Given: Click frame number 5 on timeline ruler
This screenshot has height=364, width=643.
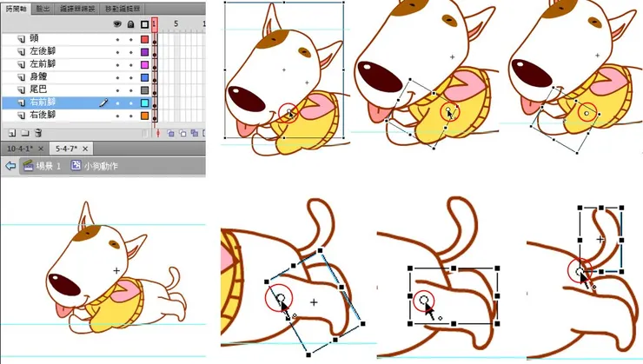Looking at the screenshot, I should pos(176,23).
